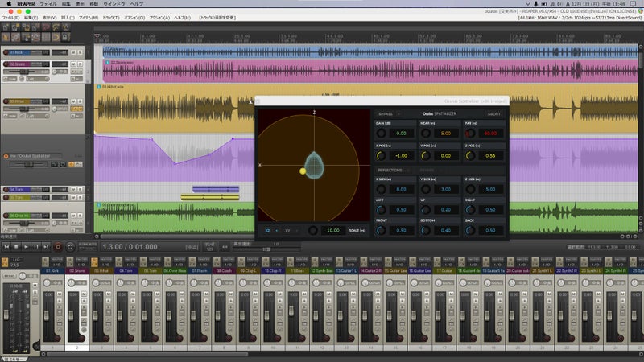
Task: Open the アイテム(M) menu
Action: coord(88,18)
